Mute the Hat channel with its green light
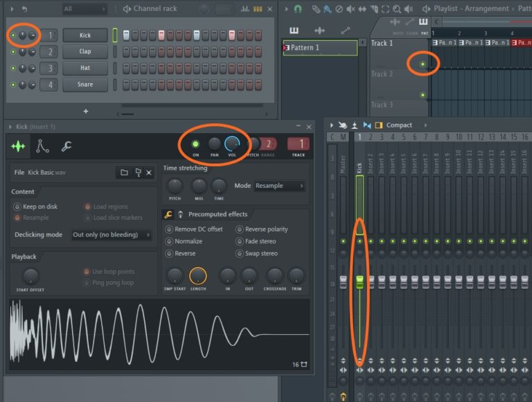Image resolution: width=532 pixels, height=402 pixels. point(13,68)
